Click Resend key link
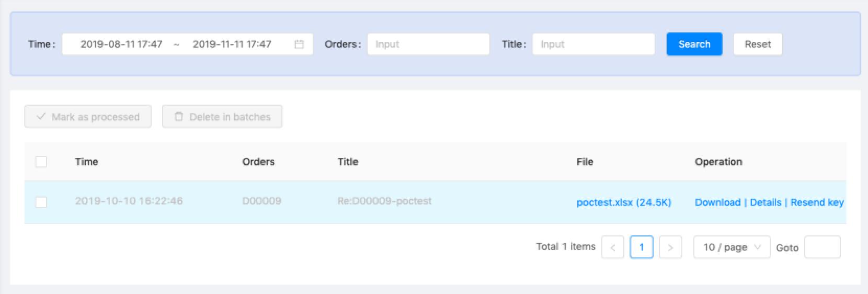The height and width of the screenshot is (294, 868). tap(817, 202)
